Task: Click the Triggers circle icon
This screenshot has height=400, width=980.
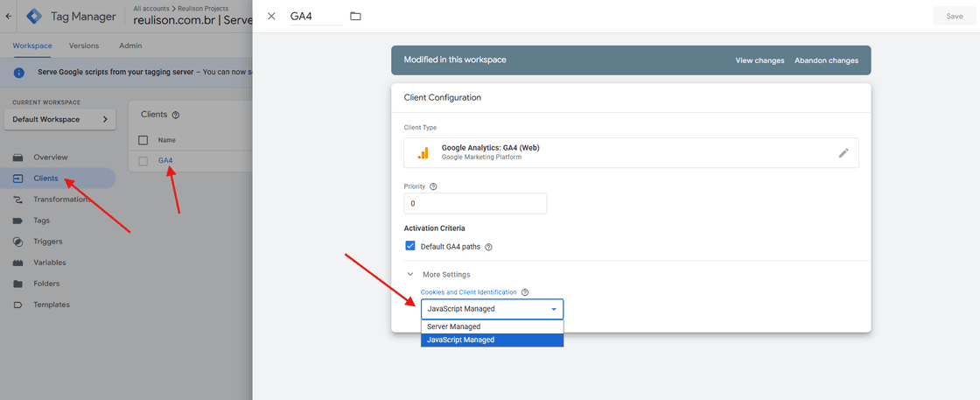Action: [x=18, y=242]
